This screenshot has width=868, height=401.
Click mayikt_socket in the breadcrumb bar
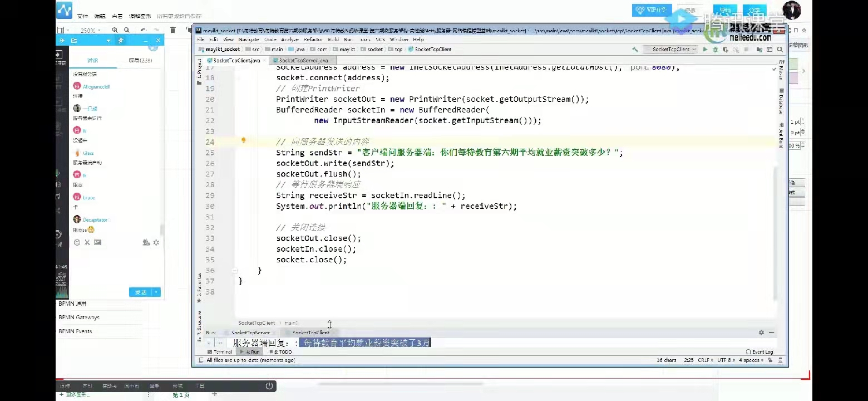click(219, 50)
